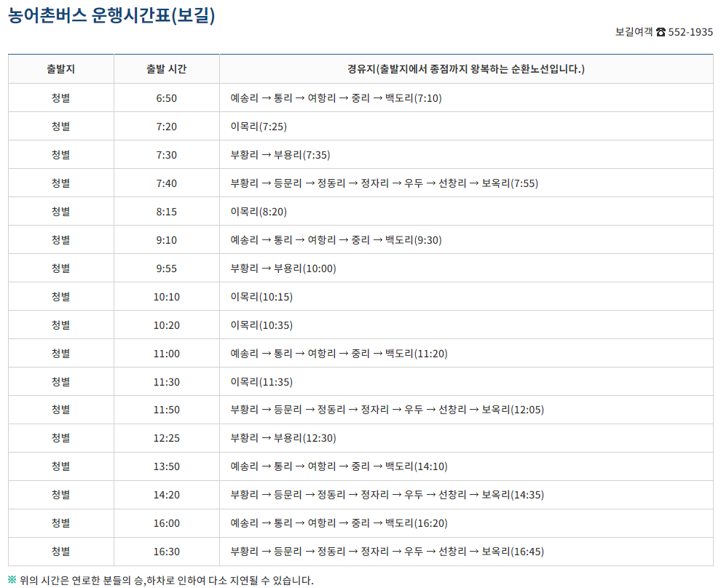Select route ending 보옥리(14:35)
Image resolution: width=721 pixels, height=588 pixels.
(x=387, y=495)
